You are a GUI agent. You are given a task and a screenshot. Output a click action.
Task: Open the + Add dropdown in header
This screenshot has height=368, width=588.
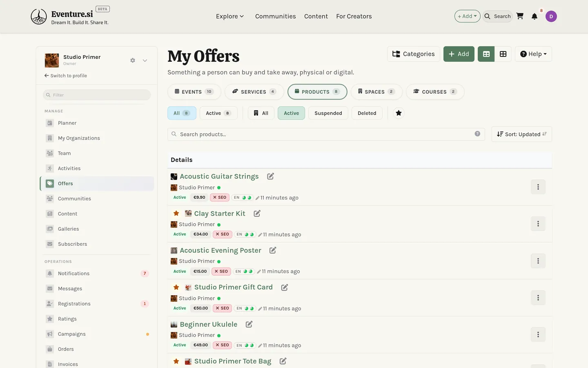pyautogui.click(x=467, y=16)
